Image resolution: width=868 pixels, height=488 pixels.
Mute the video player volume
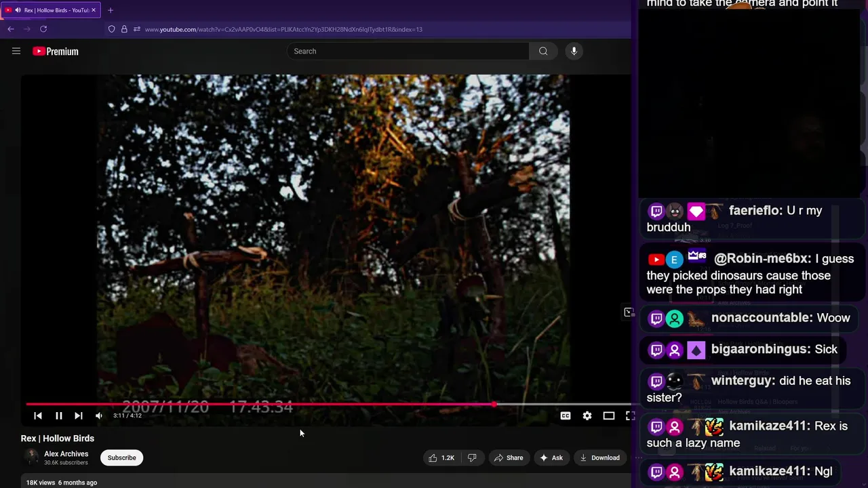tap(99, 415)
